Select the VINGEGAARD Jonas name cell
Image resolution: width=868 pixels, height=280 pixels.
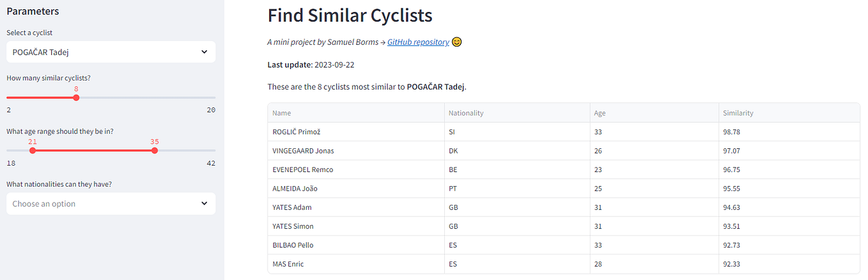(303, 151)
